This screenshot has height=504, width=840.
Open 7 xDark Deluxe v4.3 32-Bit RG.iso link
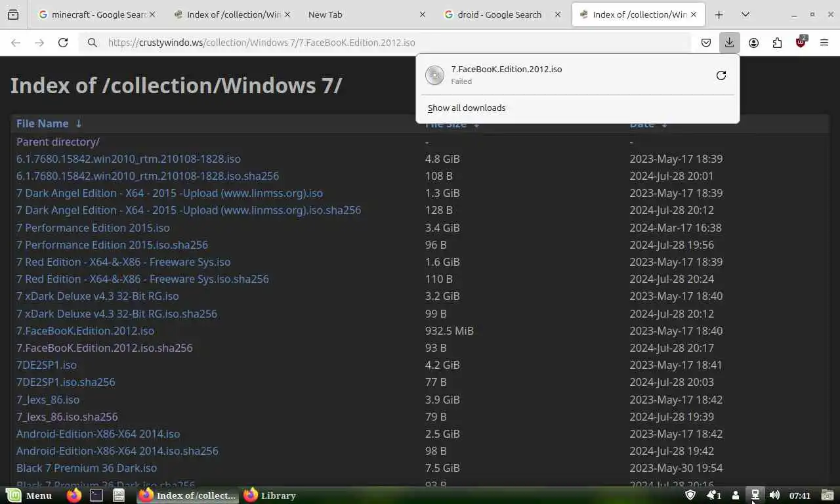point(97,296)
